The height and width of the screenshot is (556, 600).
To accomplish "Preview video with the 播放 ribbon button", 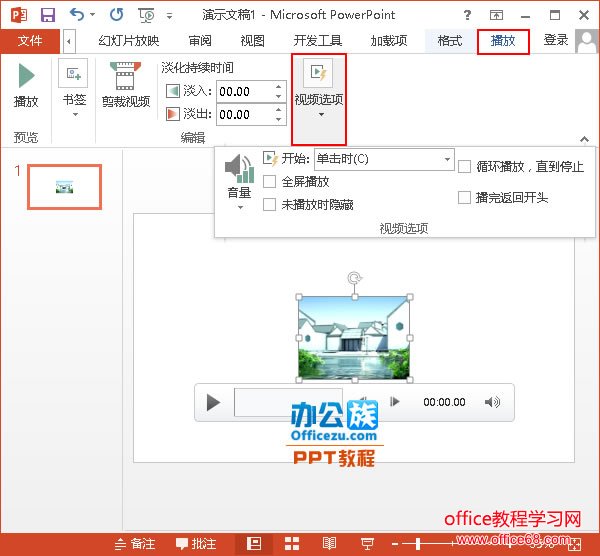I will coord(26,86).
